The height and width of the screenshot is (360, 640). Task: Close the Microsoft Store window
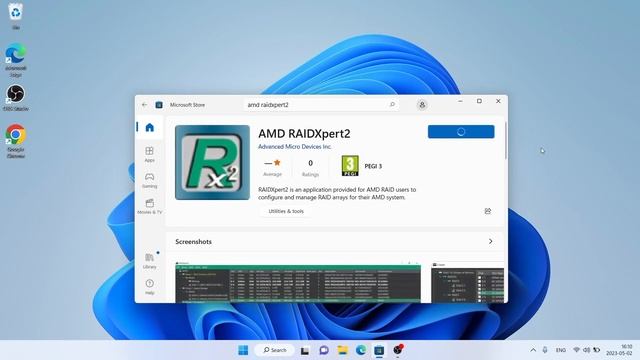coord(498,101)
